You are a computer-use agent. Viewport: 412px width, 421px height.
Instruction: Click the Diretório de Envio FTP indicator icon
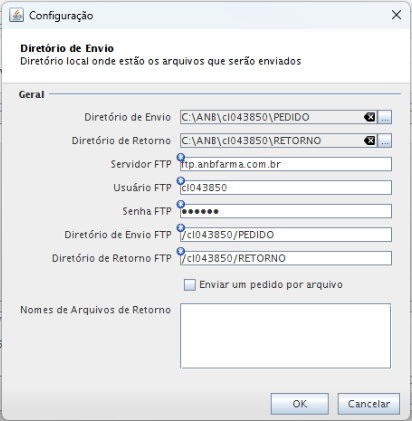tap(181, 228)
